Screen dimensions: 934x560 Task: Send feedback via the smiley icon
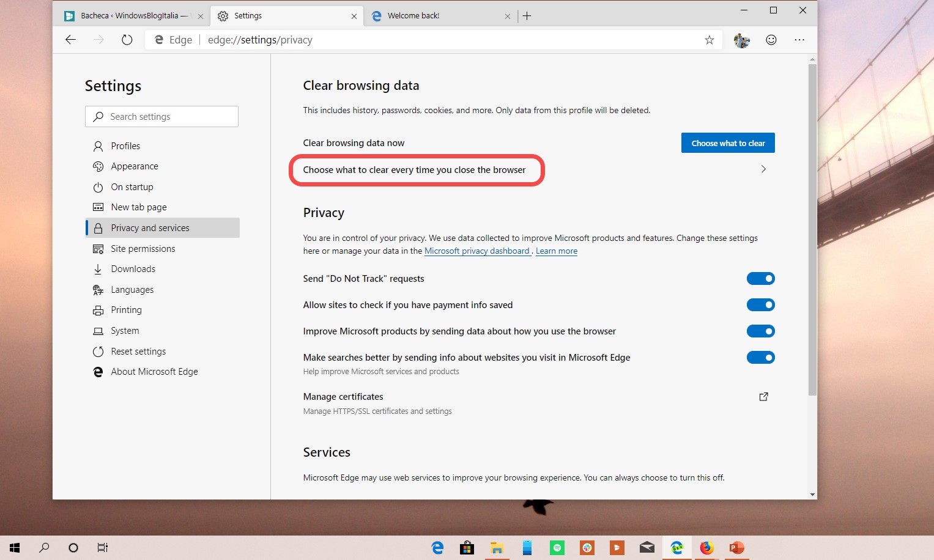pos(771,40)
